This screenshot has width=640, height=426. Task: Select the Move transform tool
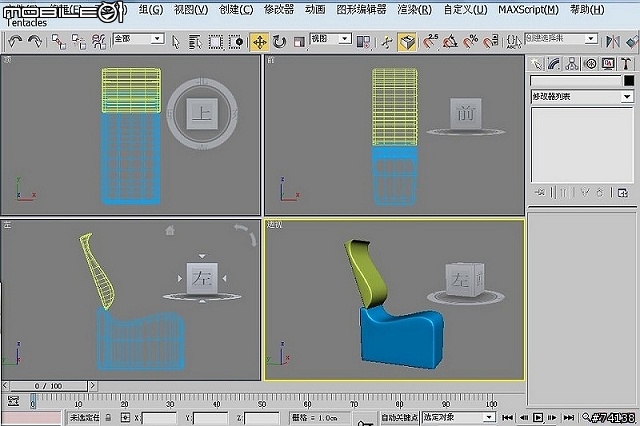[x=259, y=42]
